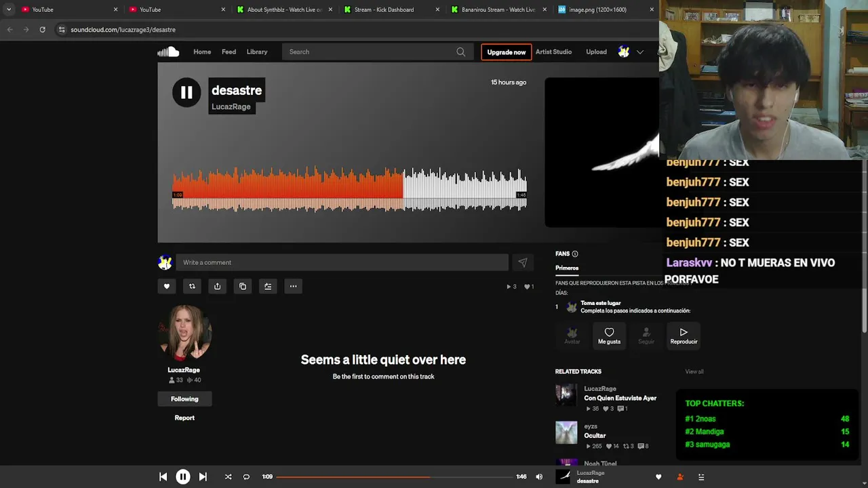The width and height of the screenshot is (868, 488).
Task: Seek on the track waveform
Action: click(349, 190)
